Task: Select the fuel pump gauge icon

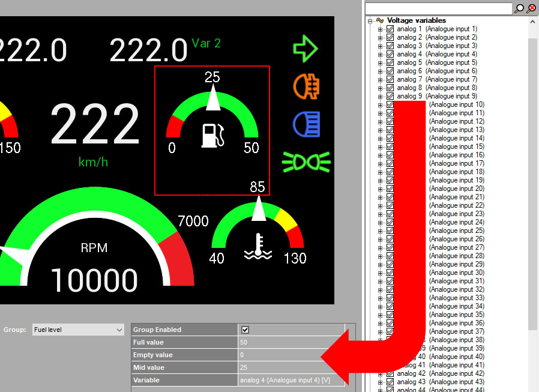Action: click(x=212, y=135)
